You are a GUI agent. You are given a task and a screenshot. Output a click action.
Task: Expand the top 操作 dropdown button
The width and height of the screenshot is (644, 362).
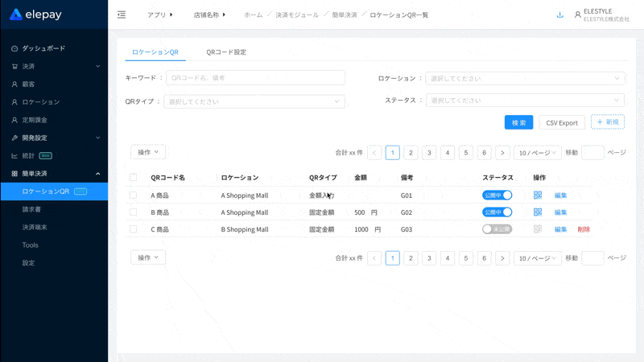click(148, 152)
